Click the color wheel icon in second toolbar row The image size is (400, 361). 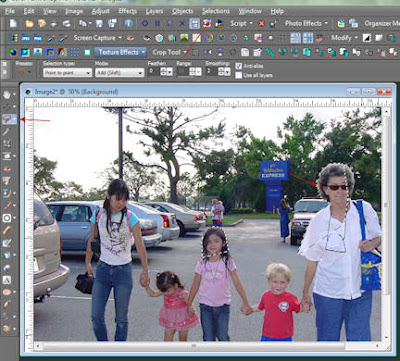point(209,38)
